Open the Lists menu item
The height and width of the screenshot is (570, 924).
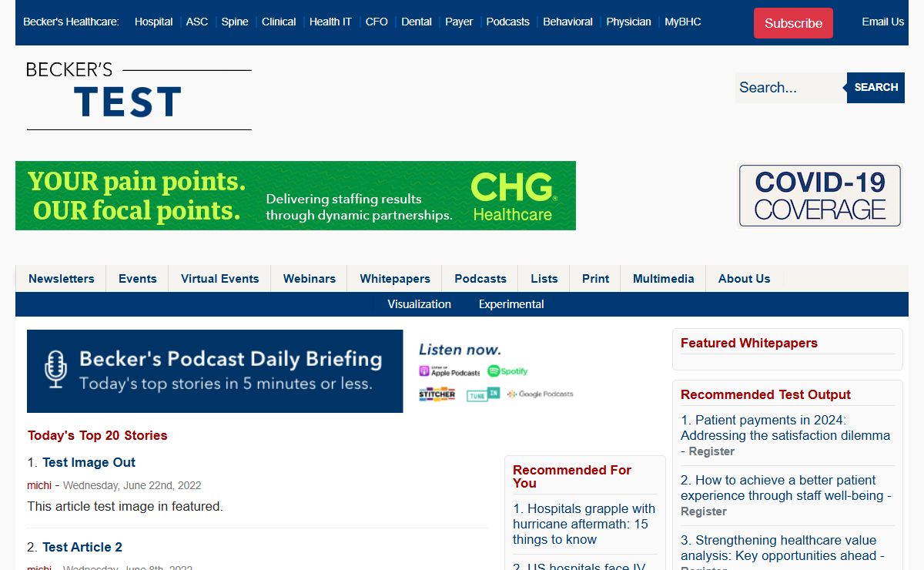point(544,279)
